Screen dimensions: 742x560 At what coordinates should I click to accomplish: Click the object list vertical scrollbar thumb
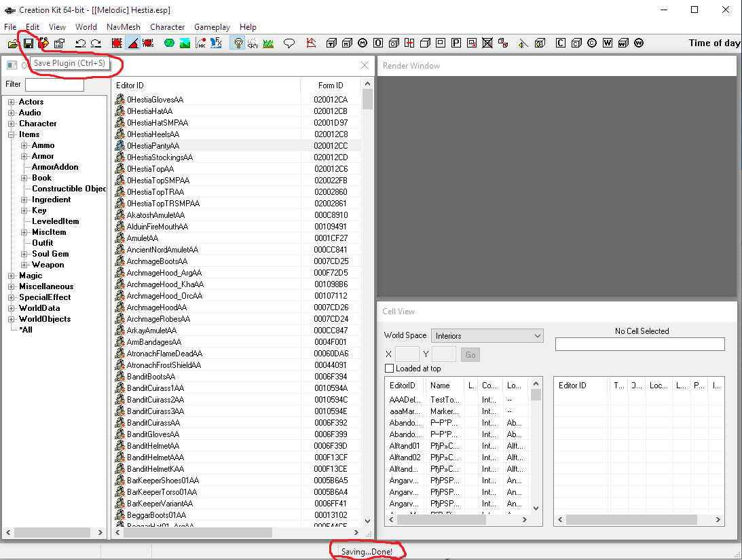[367, 99]
